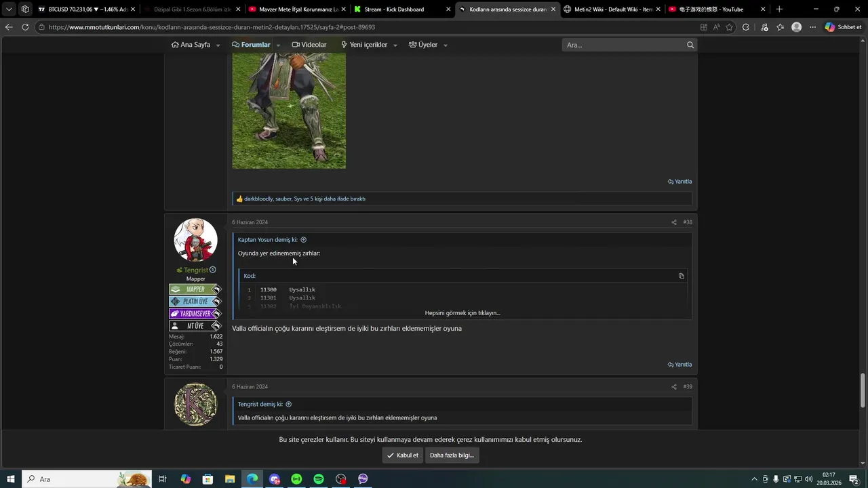Expand the Forumlar dropdown arrow

pos(278,45)
